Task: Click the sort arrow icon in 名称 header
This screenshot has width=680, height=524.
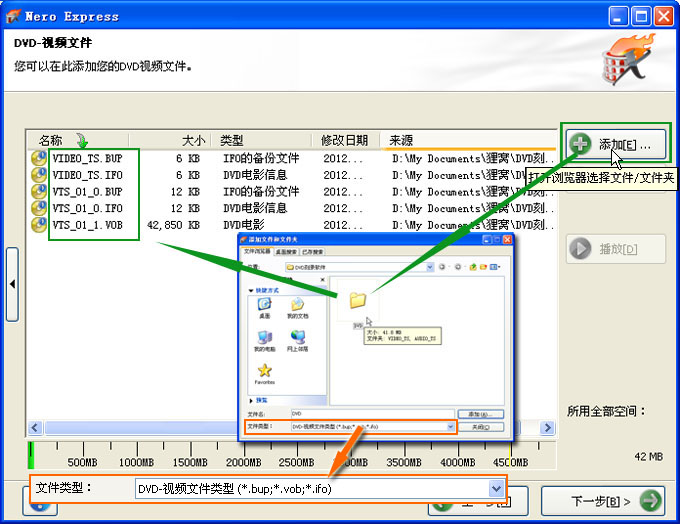Action: 82,140
